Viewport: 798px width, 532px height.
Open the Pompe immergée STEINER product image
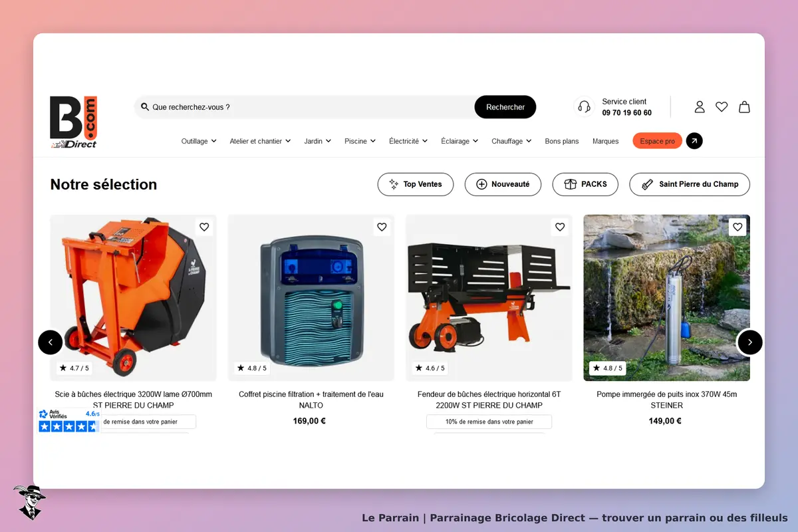point(667,297)
